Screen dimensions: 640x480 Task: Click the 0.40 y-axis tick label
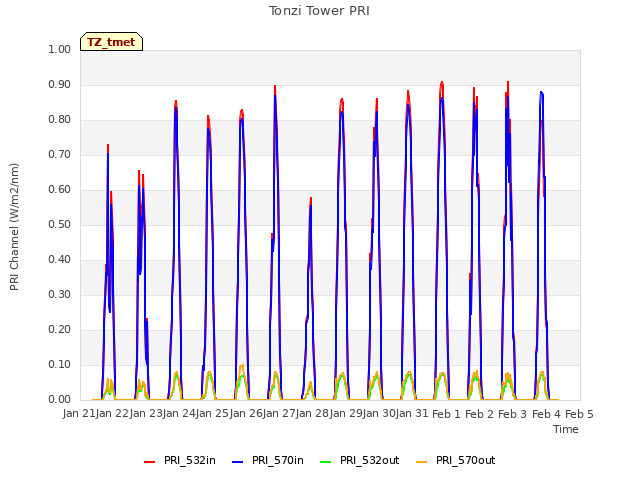point(60,260)
